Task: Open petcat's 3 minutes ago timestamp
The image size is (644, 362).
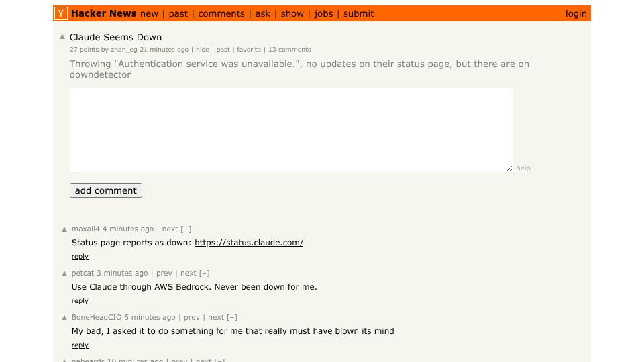Action: [122, 274]
